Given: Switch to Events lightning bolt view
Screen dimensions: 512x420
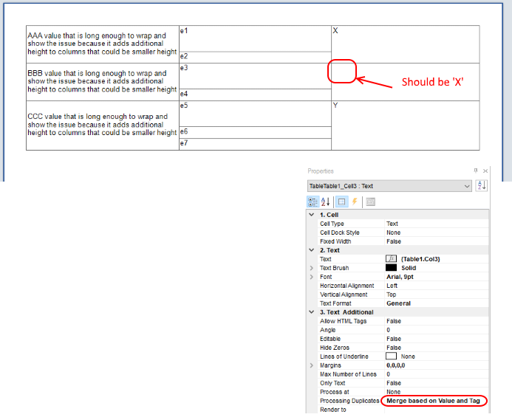Looking at the screenshot, I should click(355, 202).
